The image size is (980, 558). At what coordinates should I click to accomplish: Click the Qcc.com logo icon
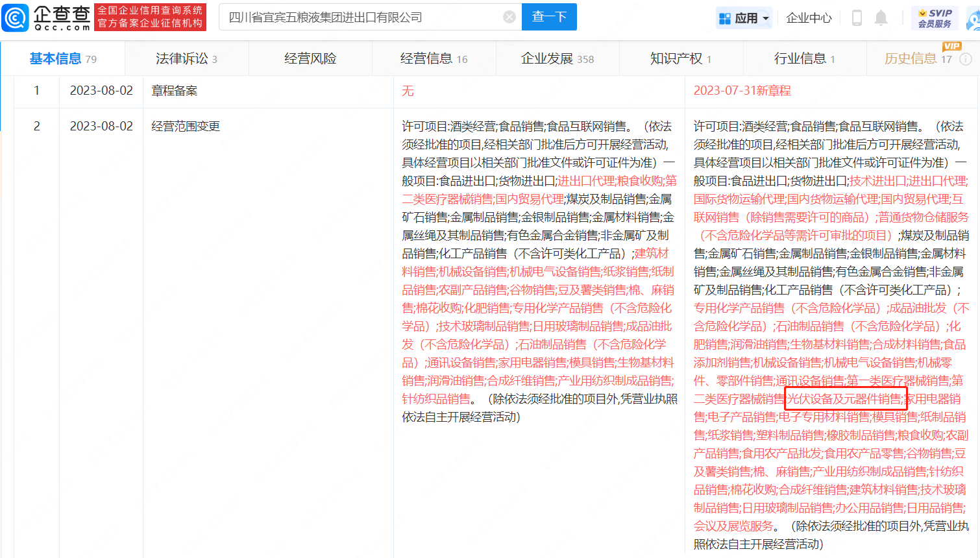tap(16, 18)
